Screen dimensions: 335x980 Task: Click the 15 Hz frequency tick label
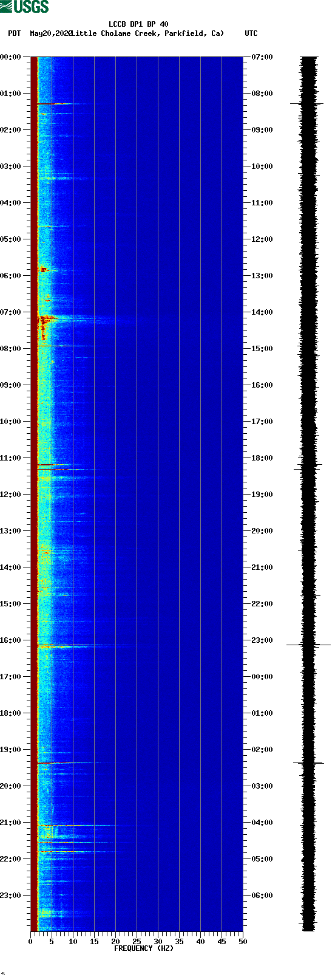pyautogui.click(x=94, y=942)
